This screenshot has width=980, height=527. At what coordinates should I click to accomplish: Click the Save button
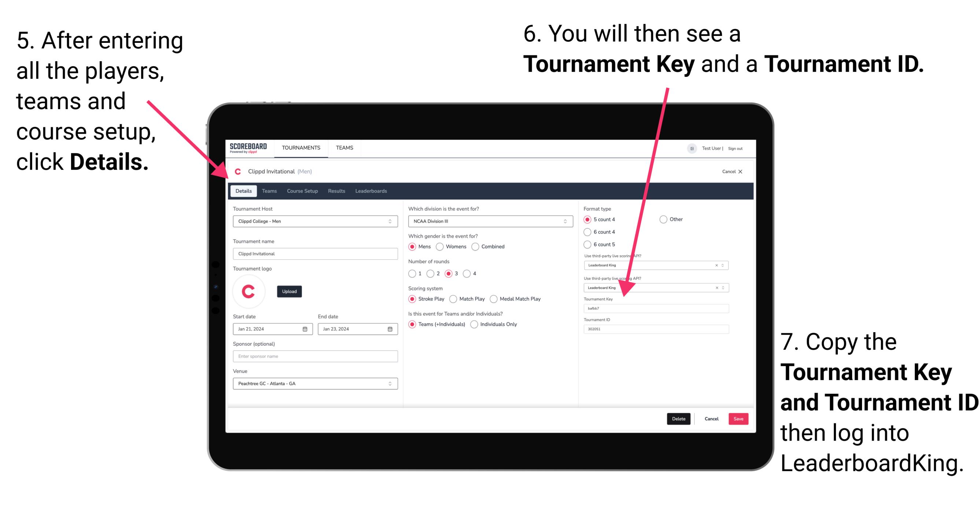click(739, 419)
